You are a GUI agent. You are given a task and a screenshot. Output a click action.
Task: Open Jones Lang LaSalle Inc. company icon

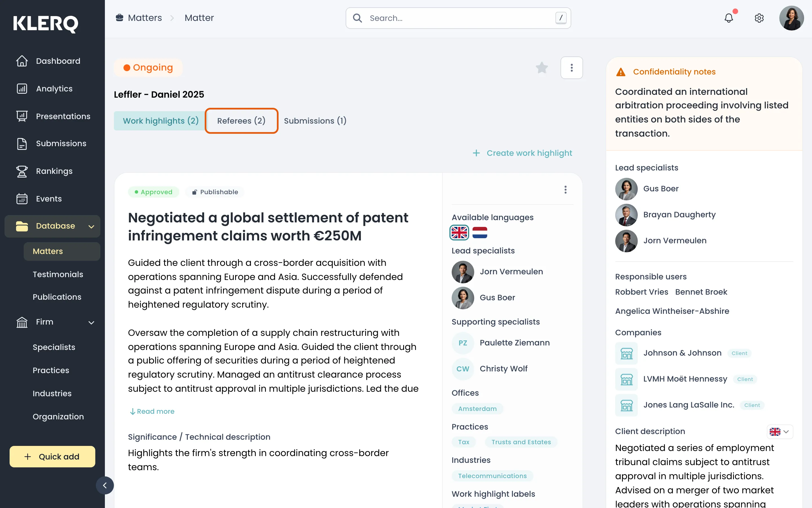coord(626,405)
